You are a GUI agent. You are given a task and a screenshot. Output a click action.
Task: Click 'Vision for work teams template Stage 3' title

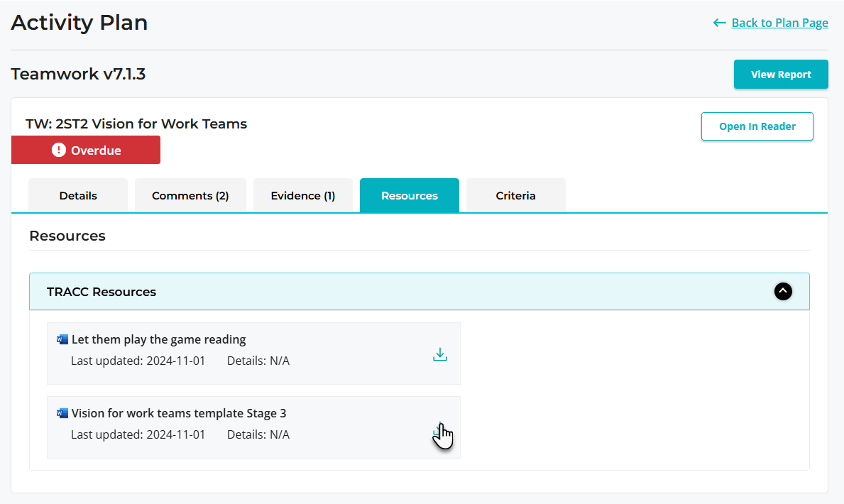(x=179, y=413)
